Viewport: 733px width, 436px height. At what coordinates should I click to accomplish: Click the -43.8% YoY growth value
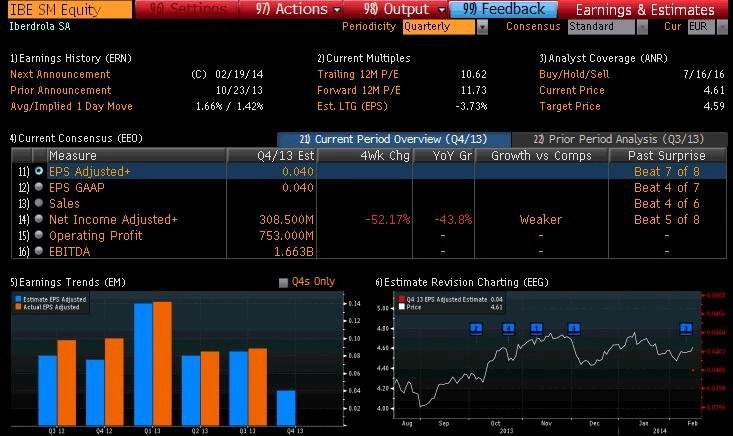[x=453, y=219]
